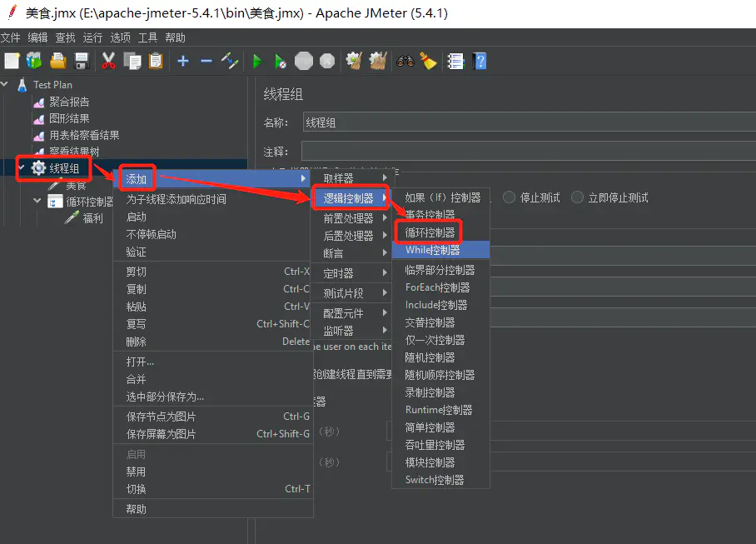Viewport: 756px width, 544px height.
Task: Choose 添加 in the context menu
Action: (x=212, y=179)
